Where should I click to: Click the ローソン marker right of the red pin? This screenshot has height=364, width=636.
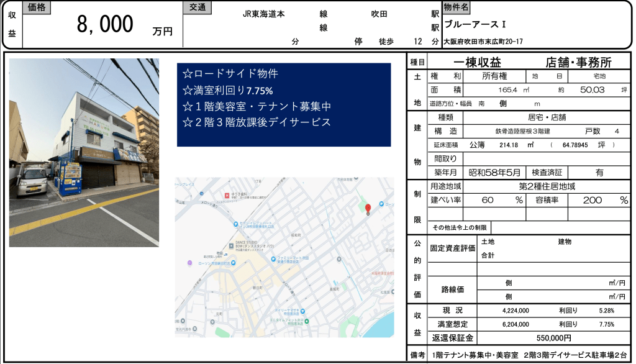(380, 204)
